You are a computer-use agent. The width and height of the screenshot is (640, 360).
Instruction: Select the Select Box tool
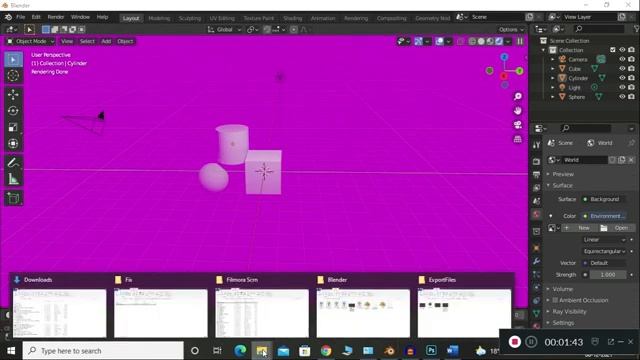(x=13, y=60)
